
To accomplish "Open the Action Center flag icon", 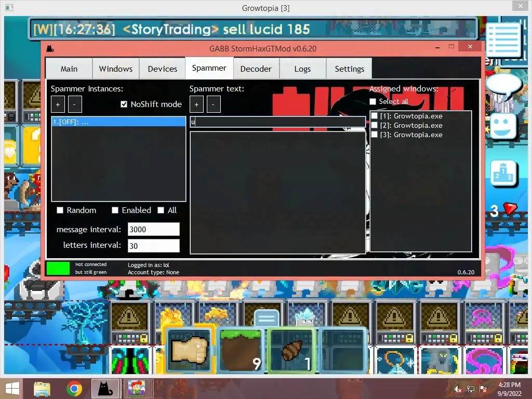I will [483, 389].
